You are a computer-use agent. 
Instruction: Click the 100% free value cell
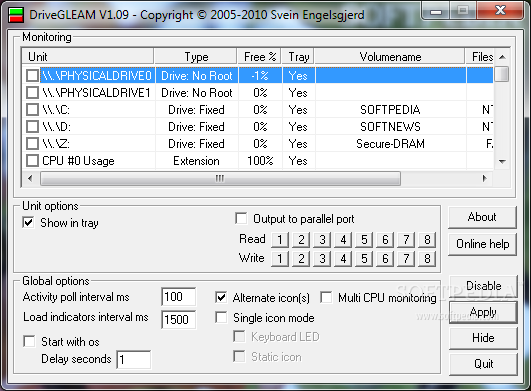[x=260, y=160]
